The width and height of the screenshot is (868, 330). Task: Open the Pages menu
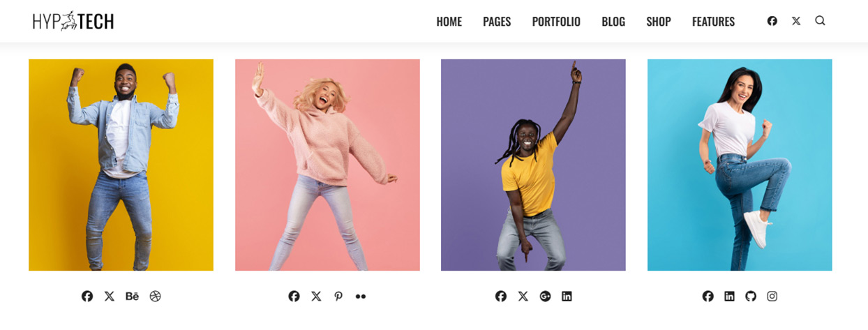click(497, 22)
